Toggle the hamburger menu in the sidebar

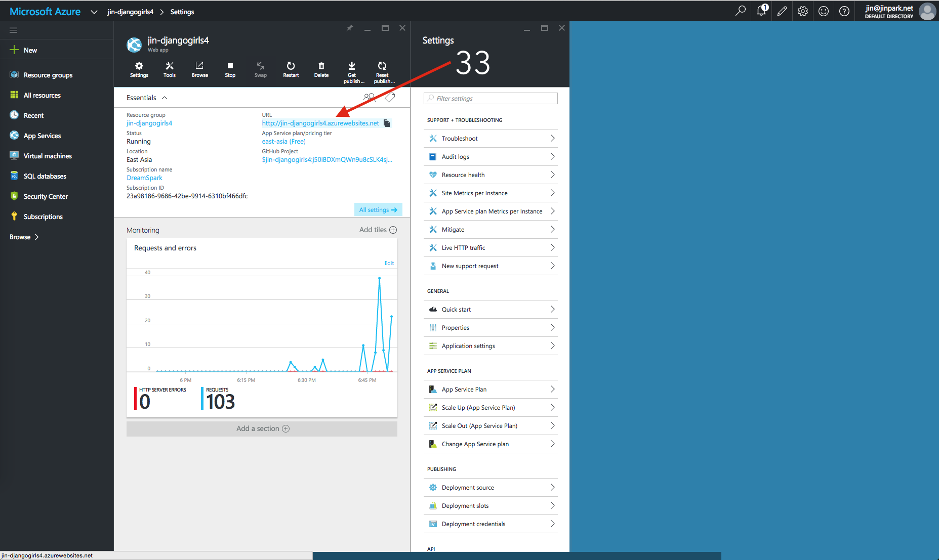(14, 30)
